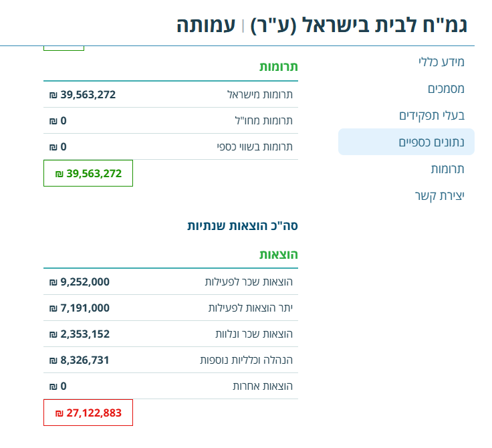This screenshot has height=448, width=492.
Task: Open תרומות in the sidebar navigation
Action: 447,169
